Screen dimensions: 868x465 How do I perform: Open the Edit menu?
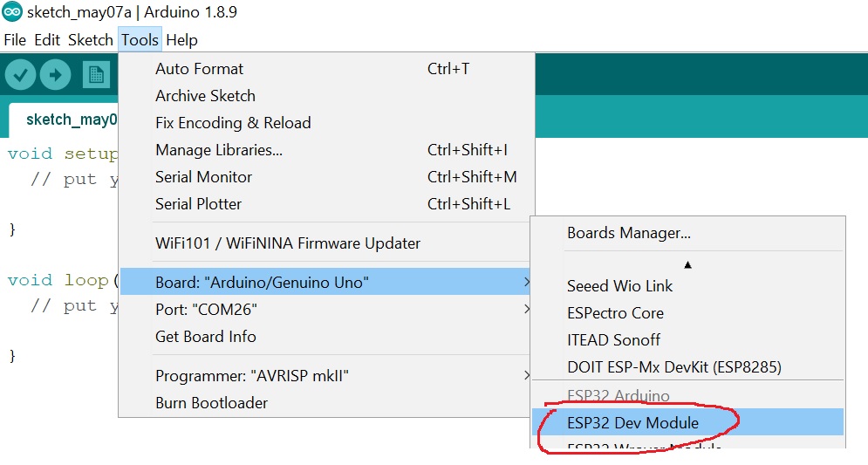(x=47, y=40)
